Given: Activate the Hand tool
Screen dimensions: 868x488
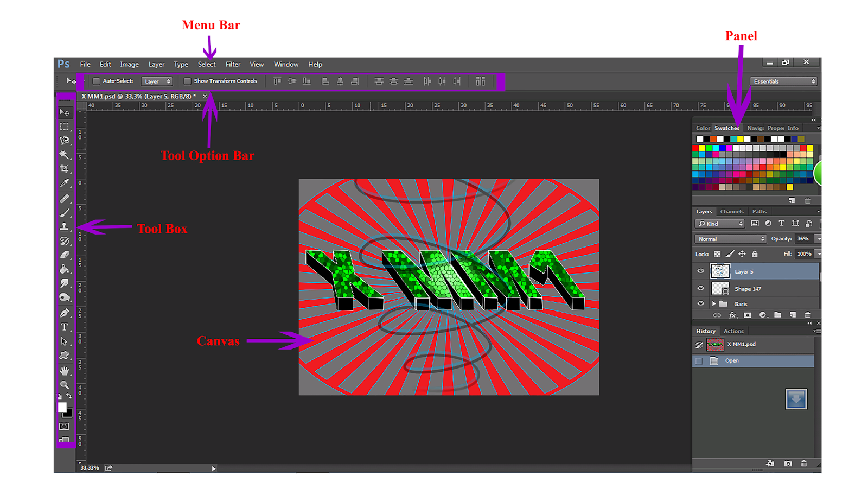Looking at the screenshot, I should pos(65,371).
